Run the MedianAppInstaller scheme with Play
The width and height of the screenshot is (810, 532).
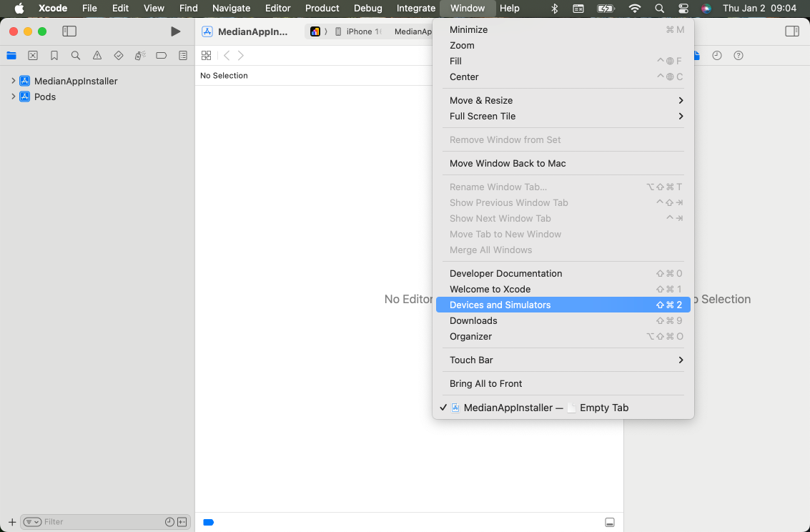(174, 31)
